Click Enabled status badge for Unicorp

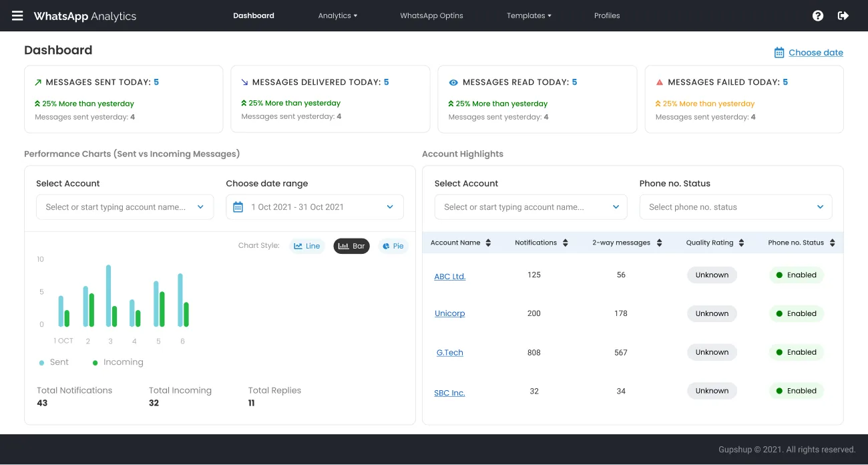point(797,314)
